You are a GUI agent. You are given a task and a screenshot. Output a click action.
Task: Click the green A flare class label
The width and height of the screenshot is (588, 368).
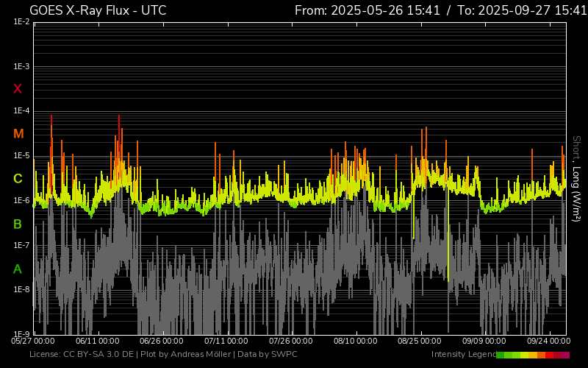click(18, 269)
